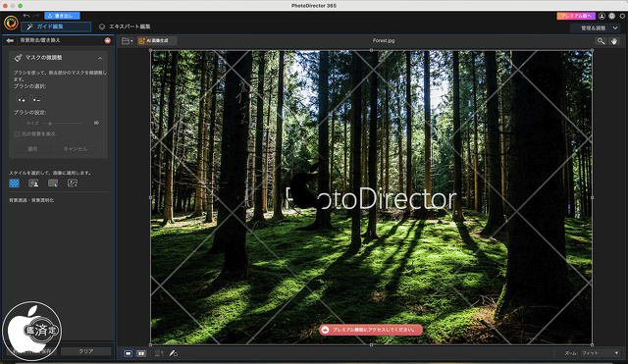This screenshot has width=628, height=364.
Task: Click the top-left canvas resize handle
Action: [150, 50]
